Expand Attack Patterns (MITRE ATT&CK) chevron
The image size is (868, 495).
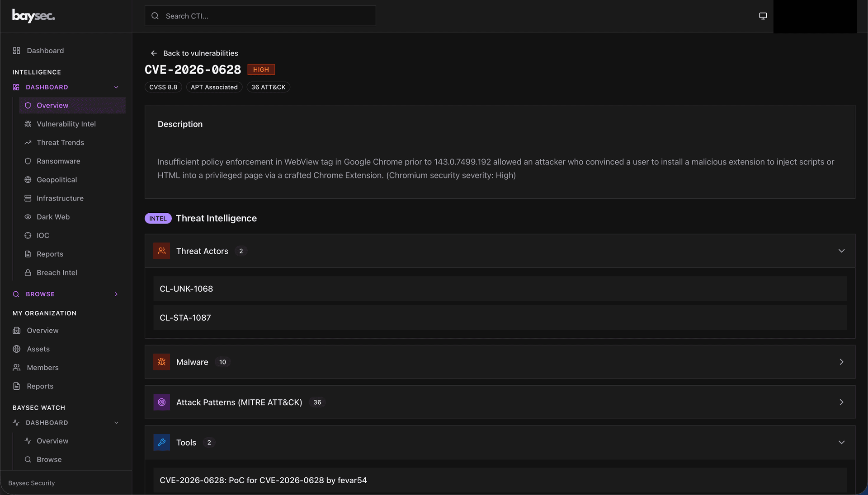click(x=841, y=402)
